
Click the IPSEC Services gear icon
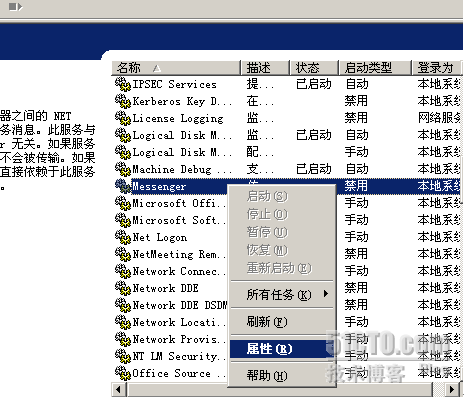click(x=123, y=84)
